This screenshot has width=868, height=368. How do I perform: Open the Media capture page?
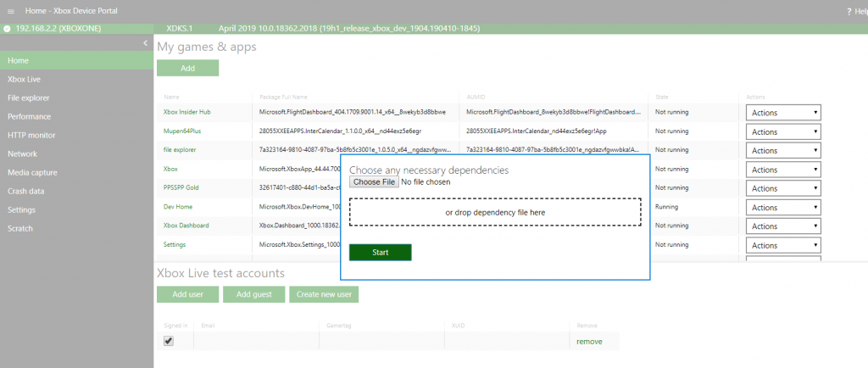[76, 173]
